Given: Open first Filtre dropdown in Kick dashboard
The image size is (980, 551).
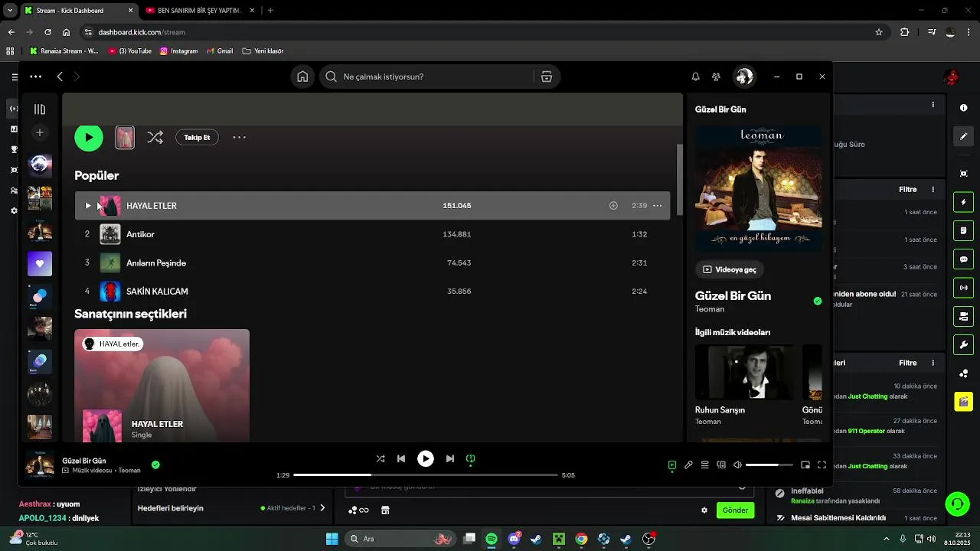Looking at the screenshot, I should (908, 190).
